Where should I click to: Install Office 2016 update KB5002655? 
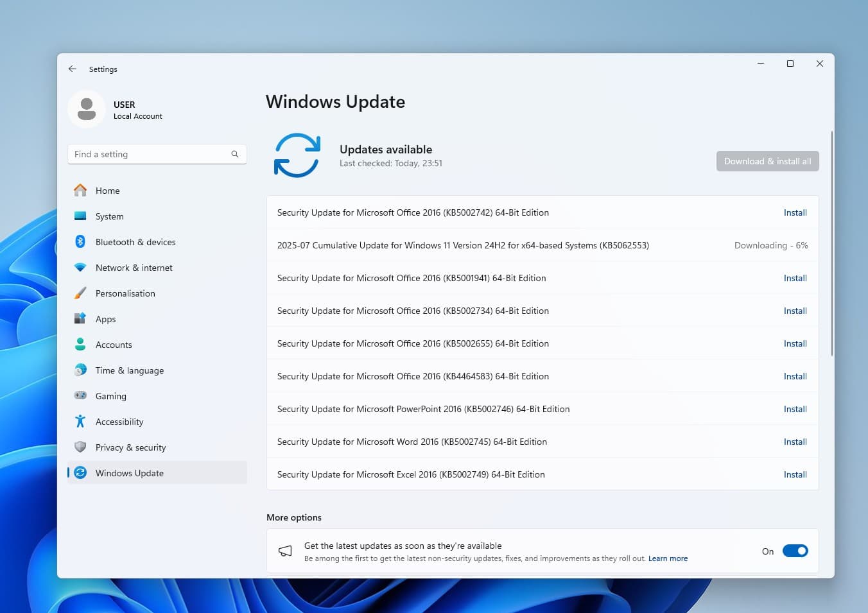(795, 343)
